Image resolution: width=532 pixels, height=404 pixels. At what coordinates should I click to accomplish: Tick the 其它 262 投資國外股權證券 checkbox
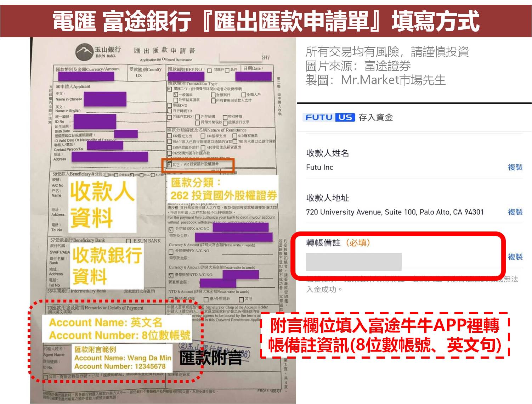[x=169, y=165]
